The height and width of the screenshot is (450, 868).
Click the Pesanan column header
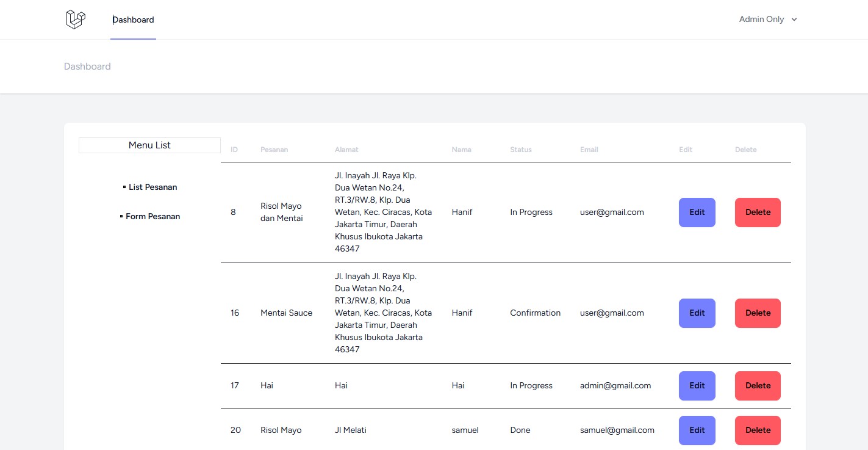point(274,150)
